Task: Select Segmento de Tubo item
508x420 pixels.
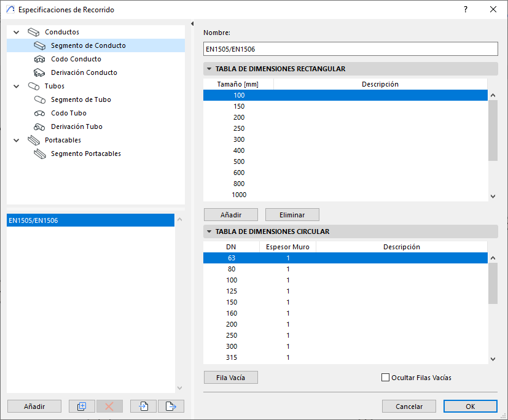Action: (x=80, y=99)
